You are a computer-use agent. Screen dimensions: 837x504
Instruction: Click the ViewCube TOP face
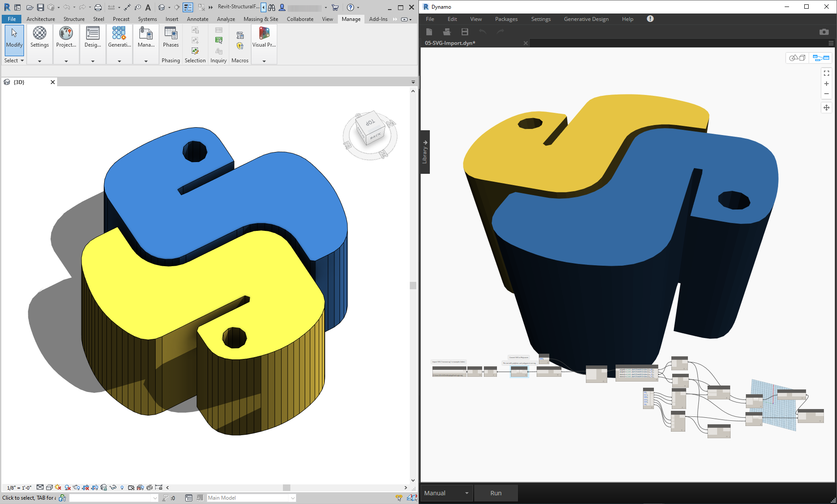(x=370, y=122)
